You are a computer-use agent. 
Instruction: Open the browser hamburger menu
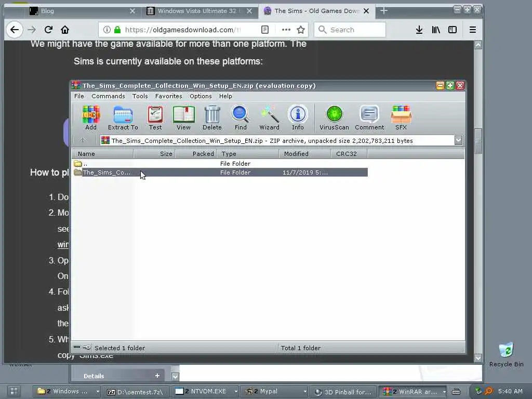pos(473,30)
